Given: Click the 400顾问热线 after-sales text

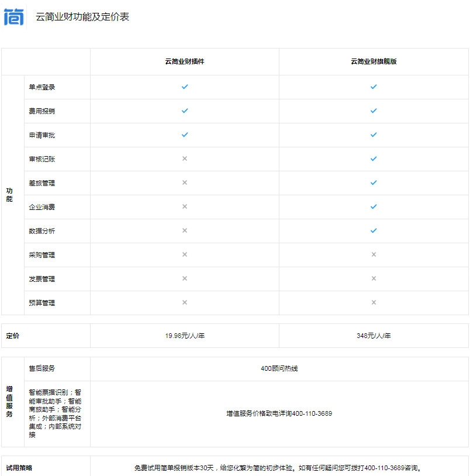Looking at the screenshot, I should [x=279, y=368].
